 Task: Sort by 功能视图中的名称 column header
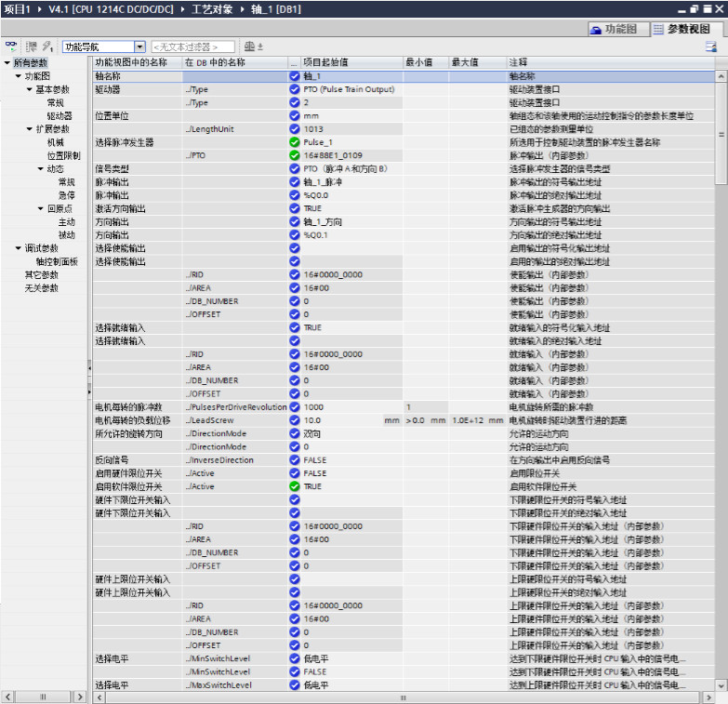[138, 62]
